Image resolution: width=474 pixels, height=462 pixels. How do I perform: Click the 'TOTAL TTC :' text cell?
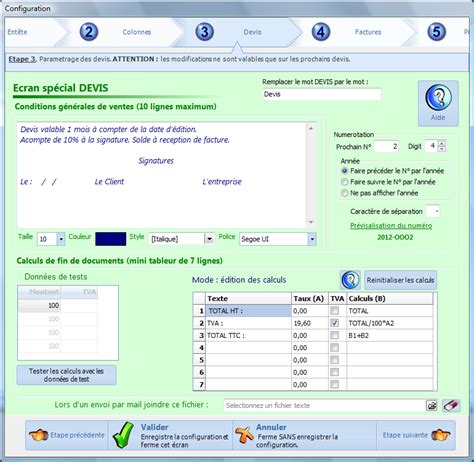coord(249,335)
